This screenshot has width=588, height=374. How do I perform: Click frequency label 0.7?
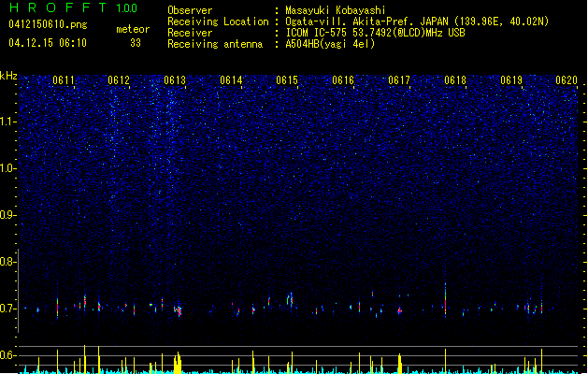coord(8,309)
